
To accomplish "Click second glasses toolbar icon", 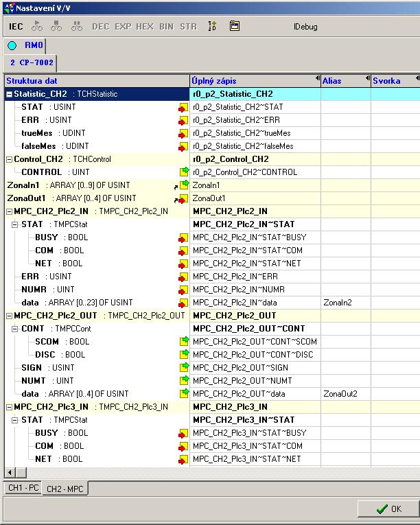I will pos(56,26).
